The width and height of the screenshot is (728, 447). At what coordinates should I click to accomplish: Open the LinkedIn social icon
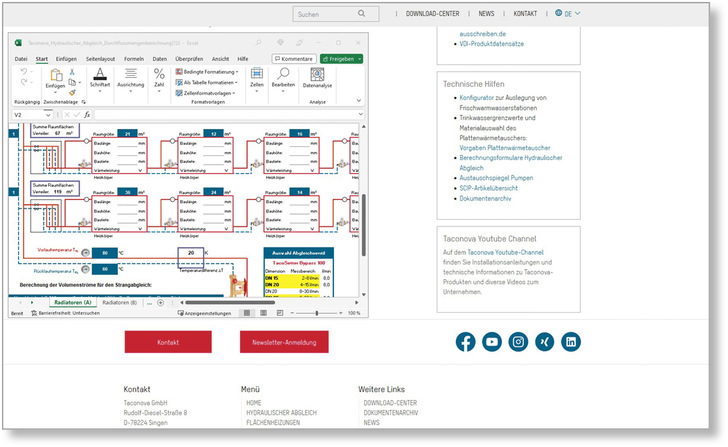tap(570, 342)
